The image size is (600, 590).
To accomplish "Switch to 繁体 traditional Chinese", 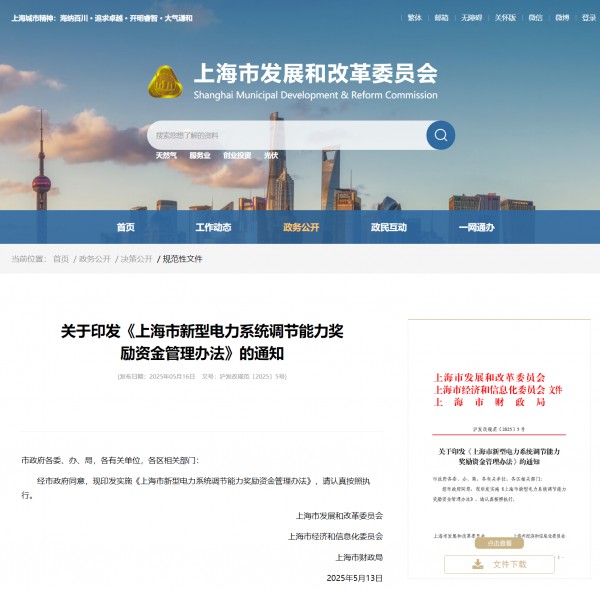I will [415, 18].
